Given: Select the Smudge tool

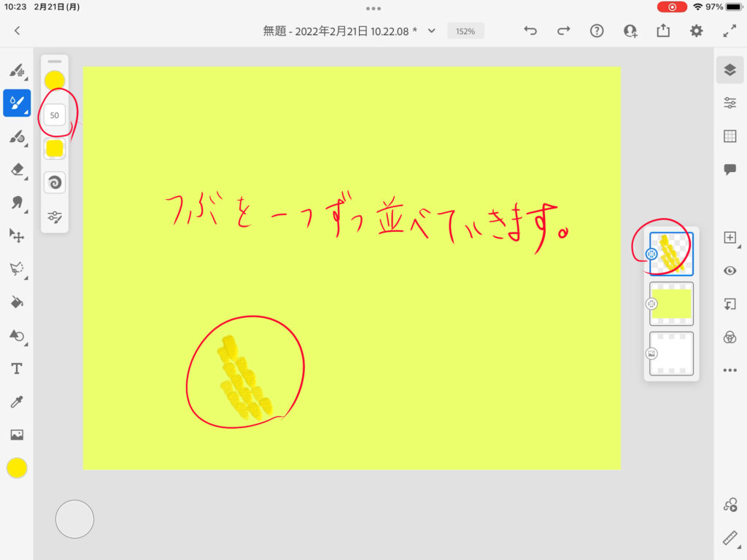Looking at the screenshot, I should (x=16, y=202).
